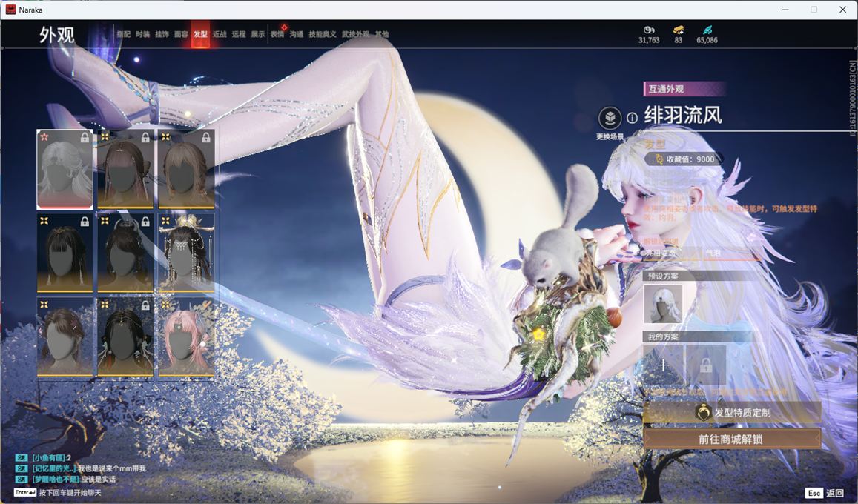858x504 pixels.
Task: Click the silver coin currency icon
Action: click(649, 30)
